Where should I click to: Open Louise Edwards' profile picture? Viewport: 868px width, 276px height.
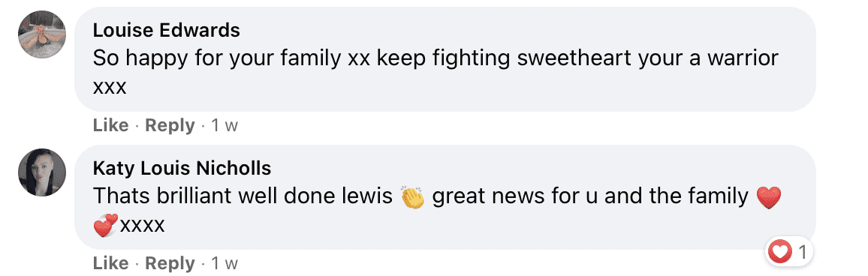click(43, 34)
